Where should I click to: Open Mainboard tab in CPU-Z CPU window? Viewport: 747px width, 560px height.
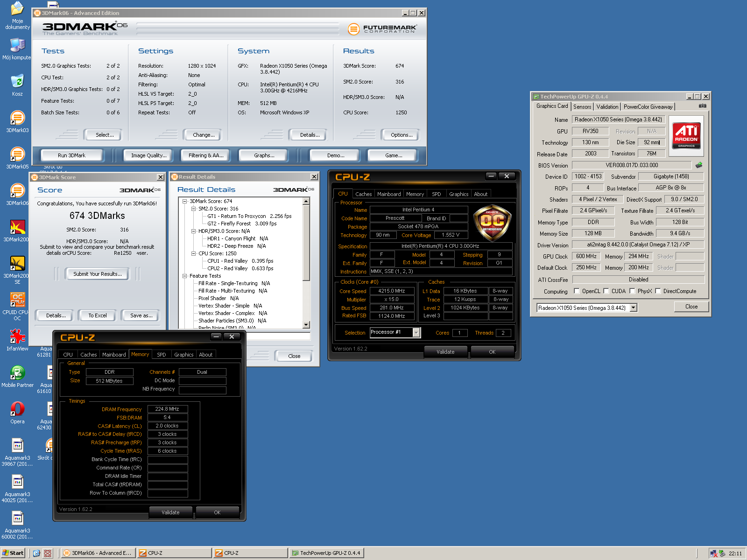coord(389,194)
